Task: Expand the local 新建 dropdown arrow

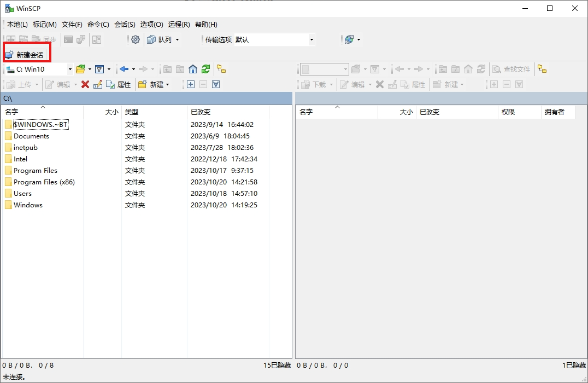Action: (x=167, y=84)
